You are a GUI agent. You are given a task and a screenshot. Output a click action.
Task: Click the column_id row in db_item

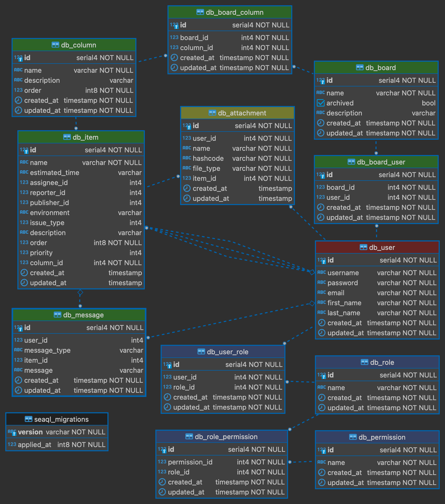(x=81, y=263)
